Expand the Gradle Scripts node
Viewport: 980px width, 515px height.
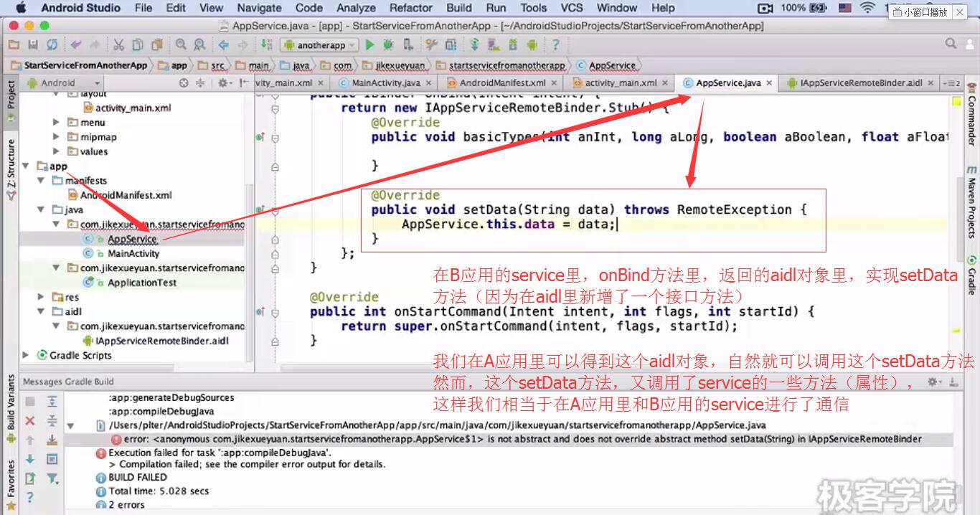click(x=27, y=355)
